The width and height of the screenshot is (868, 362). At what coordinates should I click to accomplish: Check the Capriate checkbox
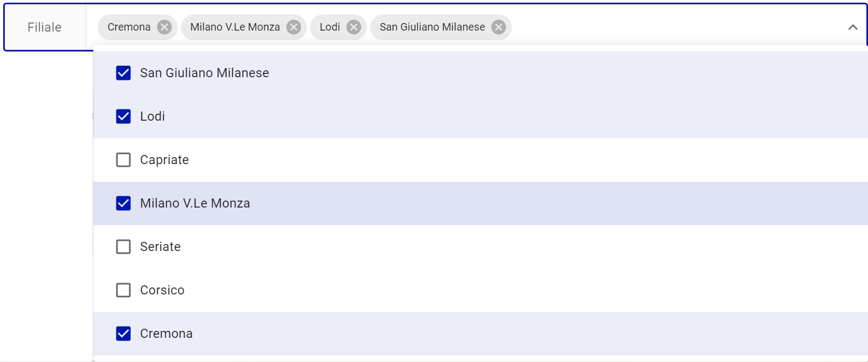[x=123, y=160]
